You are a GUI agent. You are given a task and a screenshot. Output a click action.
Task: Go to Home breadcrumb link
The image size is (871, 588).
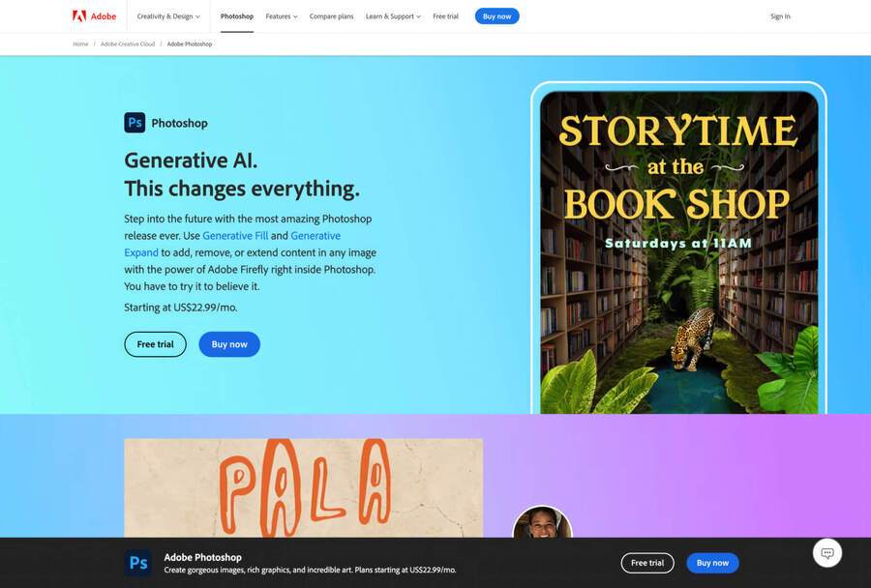click(x=80, y=44)
